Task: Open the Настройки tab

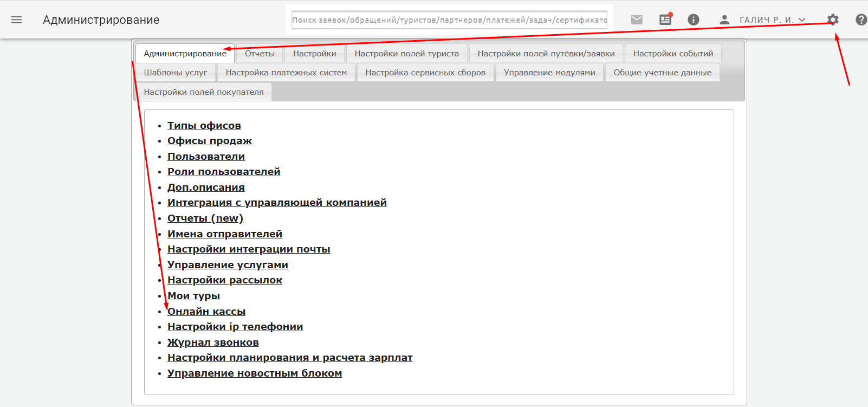Action: 315,54
